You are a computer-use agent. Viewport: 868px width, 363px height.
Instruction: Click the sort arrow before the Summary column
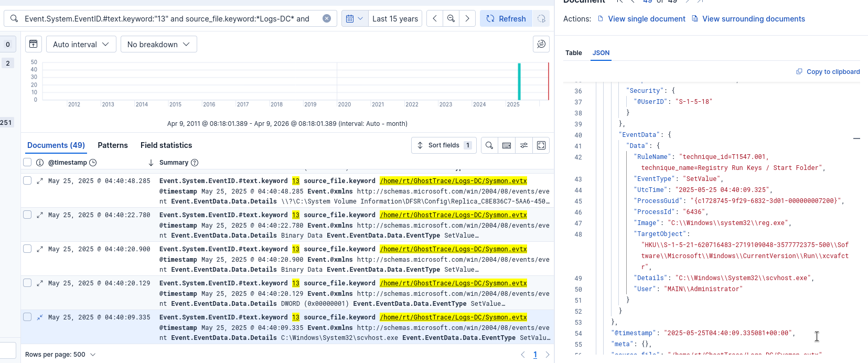151,163
